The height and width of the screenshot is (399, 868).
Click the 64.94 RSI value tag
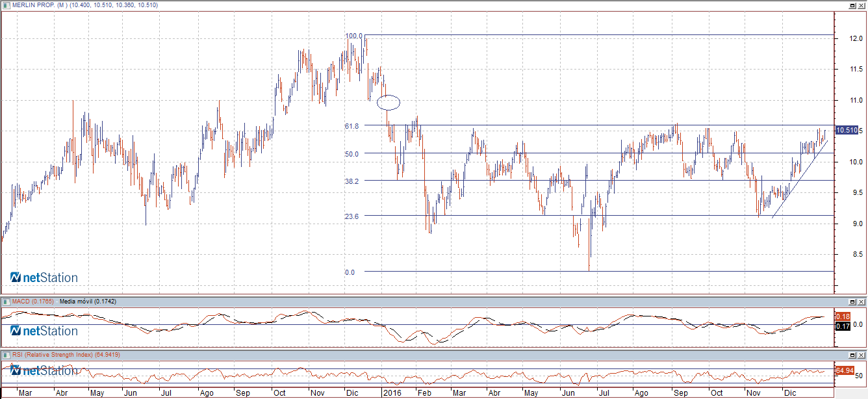(x=844, y=370)
